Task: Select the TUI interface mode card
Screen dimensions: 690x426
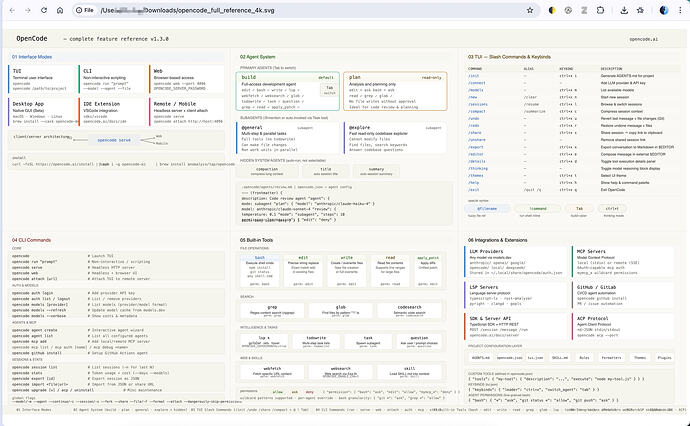Action: [42, 79]
